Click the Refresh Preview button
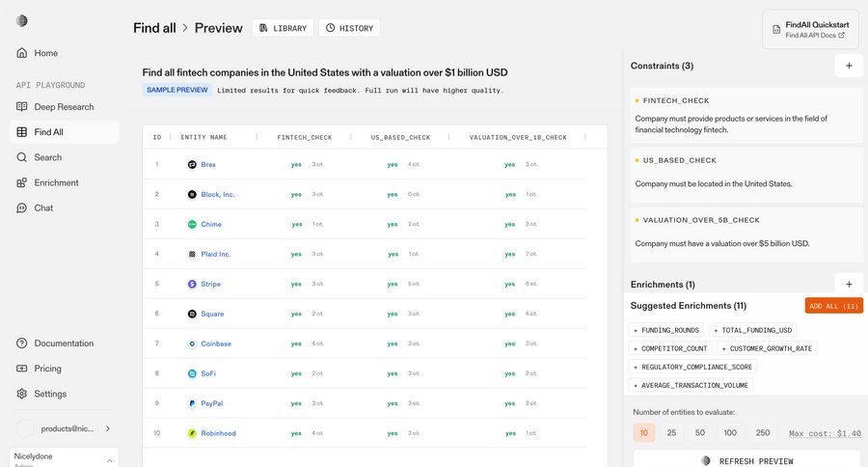 coord(746,460)
